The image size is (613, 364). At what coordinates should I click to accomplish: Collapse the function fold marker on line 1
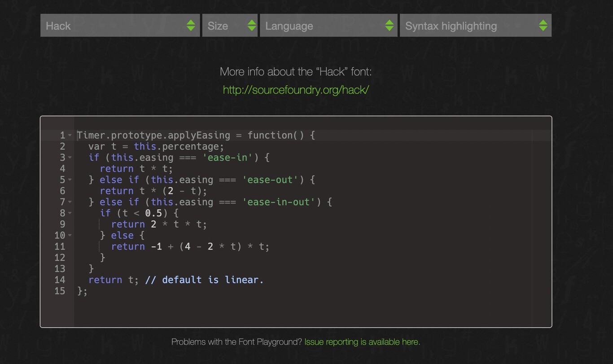pos(70,135)
